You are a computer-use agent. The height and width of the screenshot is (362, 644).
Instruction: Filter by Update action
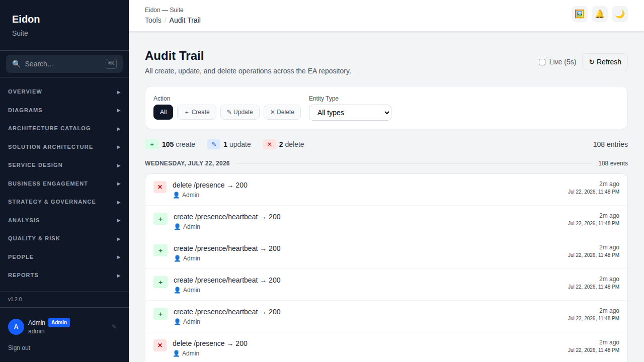(x=240, y=112)
